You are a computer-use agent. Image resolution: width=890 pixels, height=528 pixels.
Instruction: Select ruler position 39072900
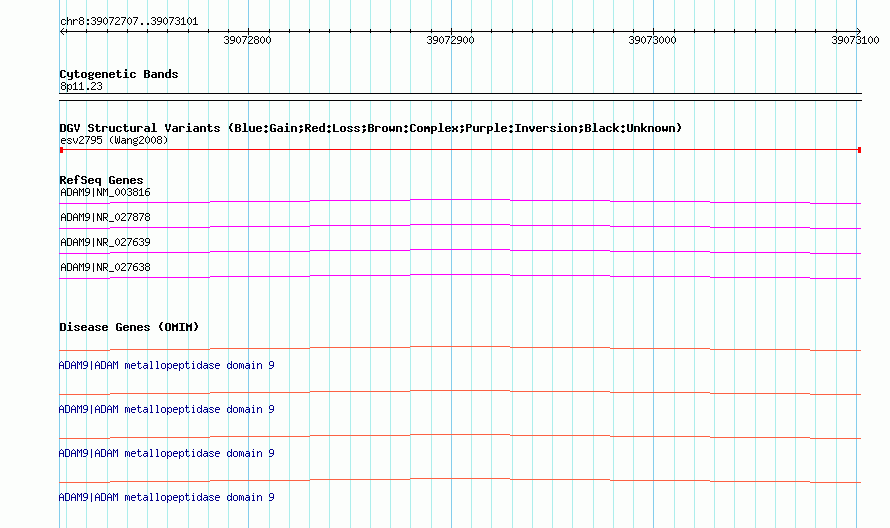coord(450,40)
